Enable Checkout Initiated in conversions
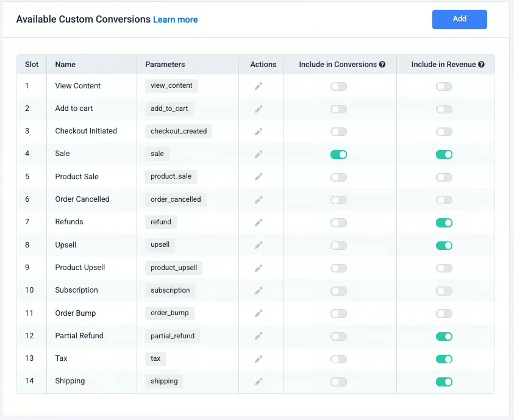The height and width of the screenshot is (420, 514). click(338, 132)
